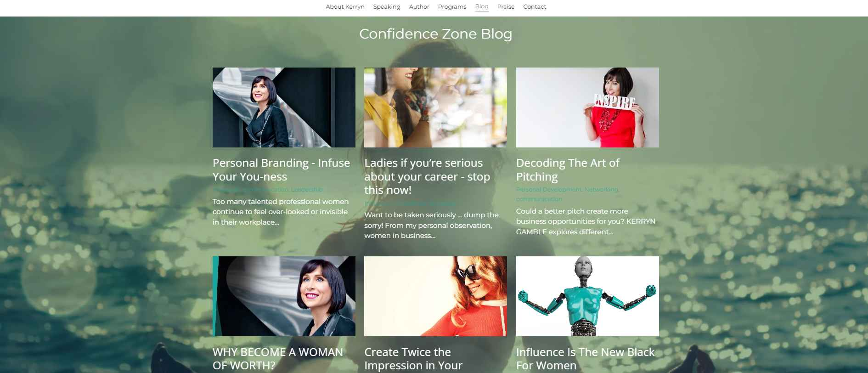Image resolution: width=868 pixels, height=373 pixels.
Task: Open 'Ladies if you're serious about your career' title
Action: (427, 176)
